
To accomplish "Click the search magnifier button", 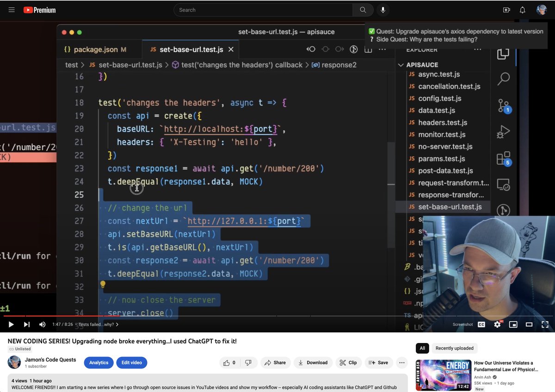I will coord(363,10).
